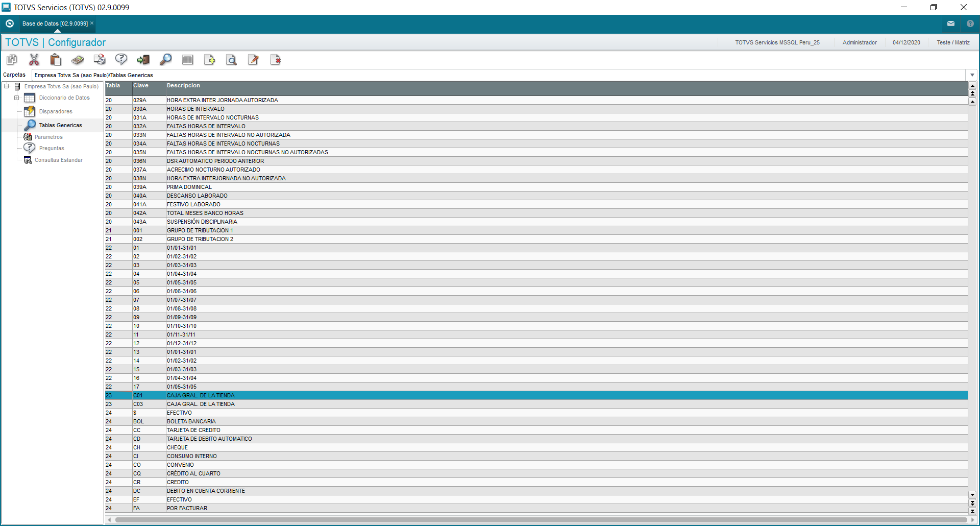Screen dimensions: 980x526
Task: Open the help question mark icon top right
Action: click(x=970, y=23)
